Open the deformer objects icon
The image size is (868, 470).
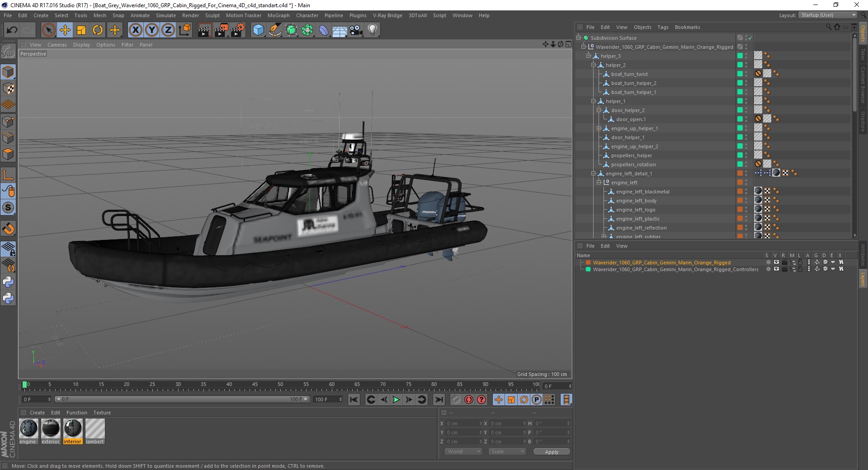[324, 30]
